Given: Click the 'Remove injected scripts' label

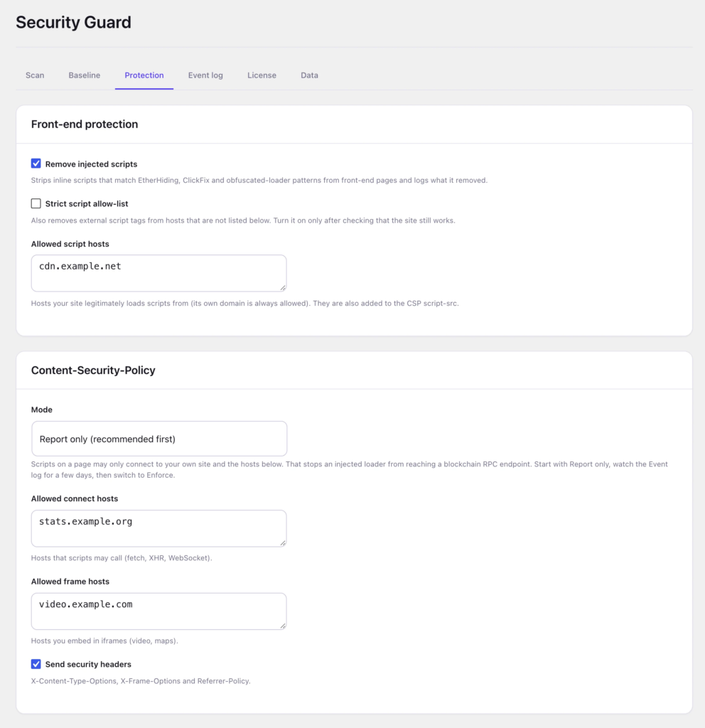Looking at the screenshot, I should (91, 164).
